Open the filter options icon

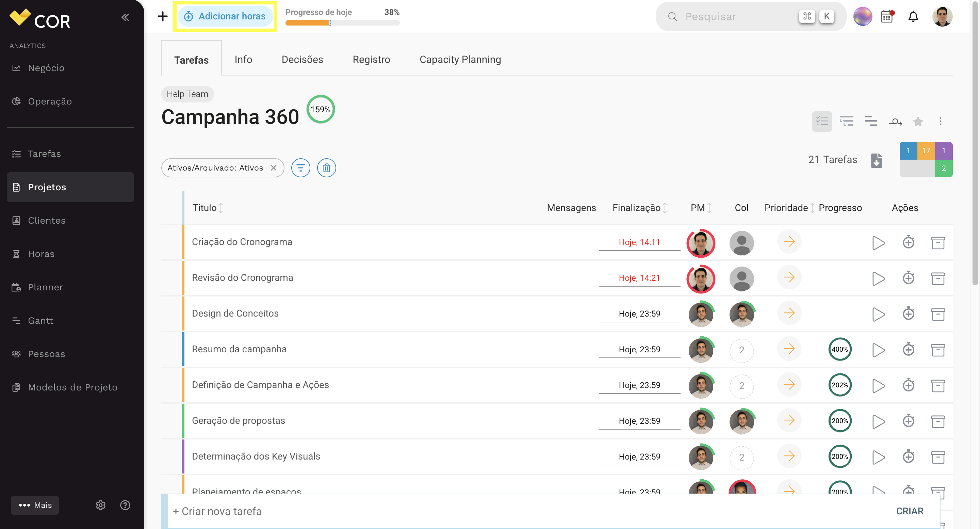300,168
